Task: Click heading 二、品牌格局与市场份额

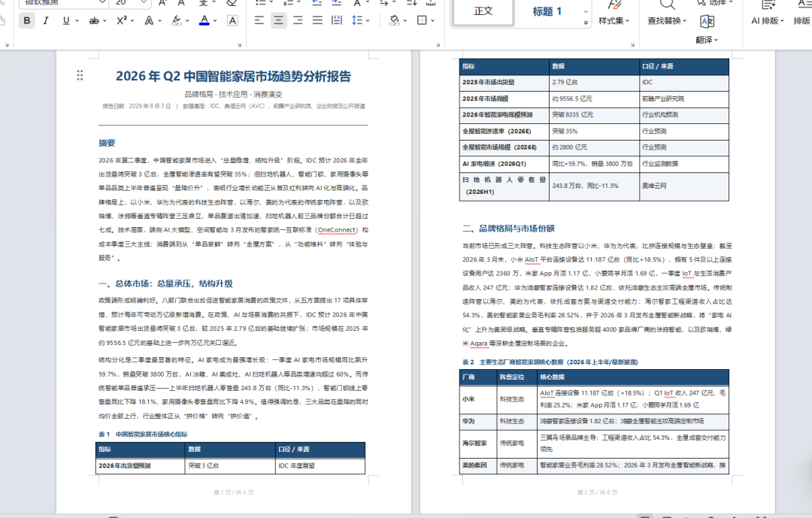Action: click(x=508, y=229)
